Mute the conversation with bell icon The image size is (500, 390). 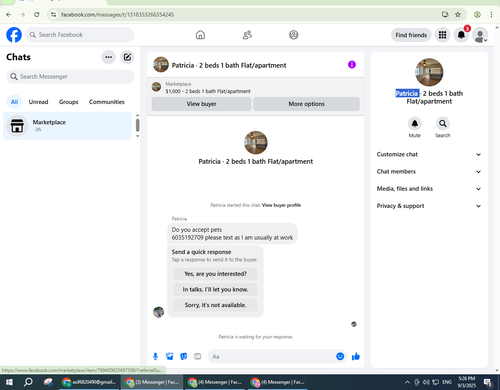click(x=415, y=124)
